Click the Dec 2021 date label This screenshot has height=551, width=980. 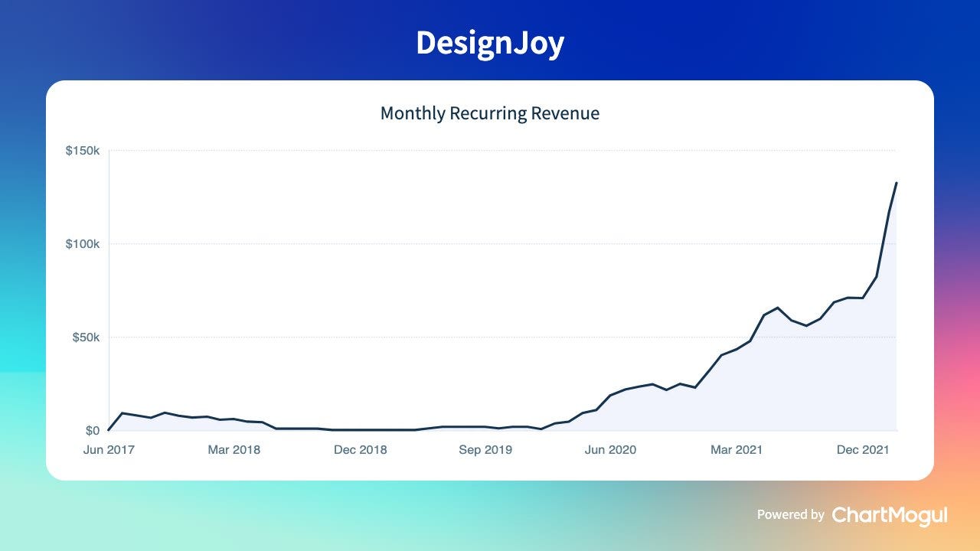[863, 450]
